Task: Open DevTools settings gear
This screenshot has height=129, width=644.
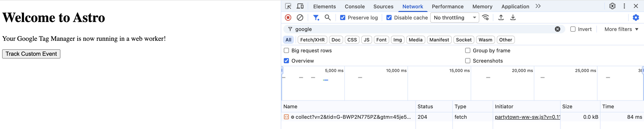Action: pyautogui.click(x=612, y=6)
